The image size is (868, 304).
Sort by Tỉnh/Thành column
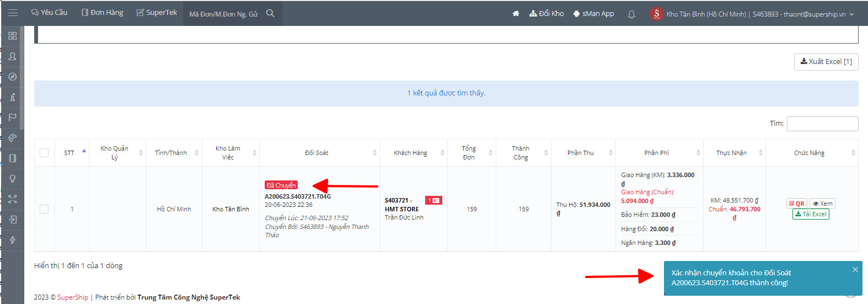pyautogui.click(x=174, y=153)
